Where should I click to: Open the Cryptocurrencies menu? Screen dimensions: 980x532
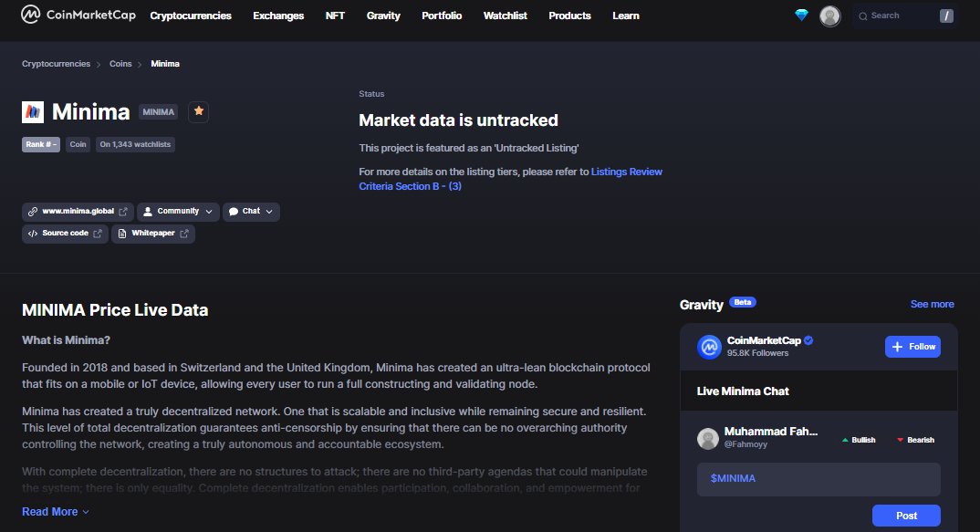pos(191,16)
